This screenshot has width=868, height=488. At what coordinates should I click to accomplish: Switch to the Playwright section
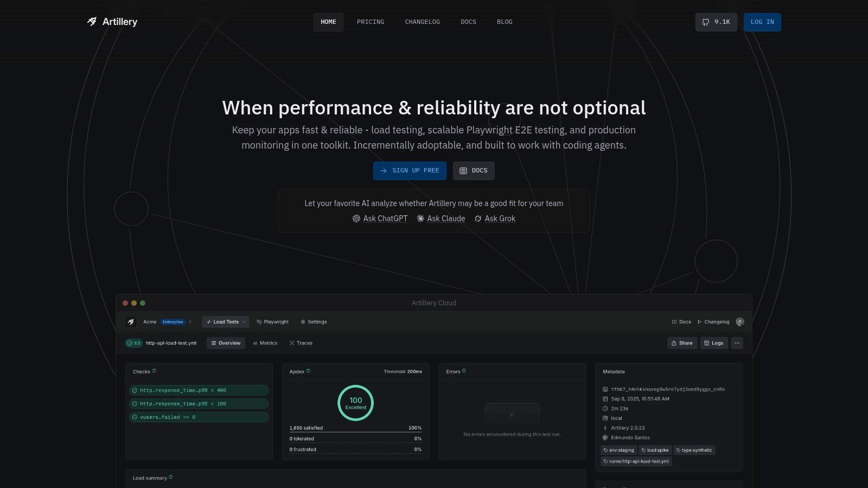click(272, 322)
